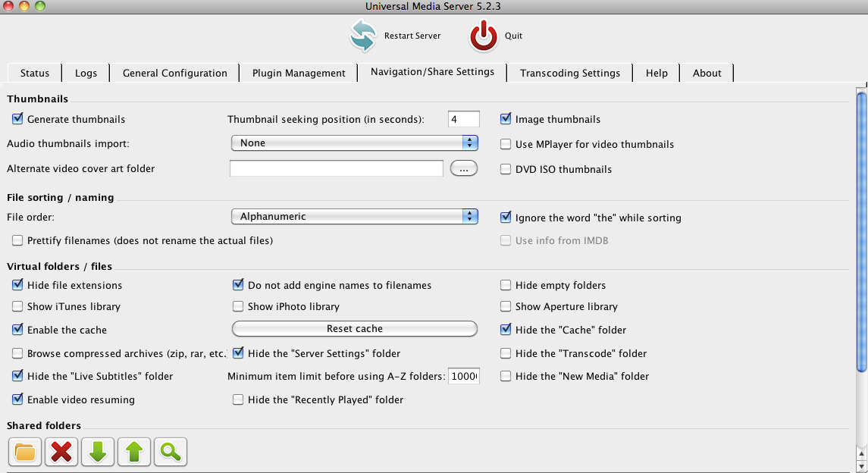This screenshot has width=868, height=473.
Task: Click the Quit label
Action: coord(513,36)
